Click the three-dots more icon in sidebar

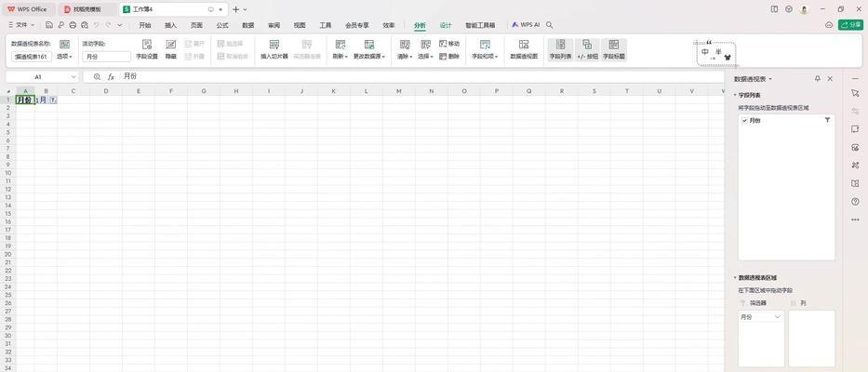(855, 219)
